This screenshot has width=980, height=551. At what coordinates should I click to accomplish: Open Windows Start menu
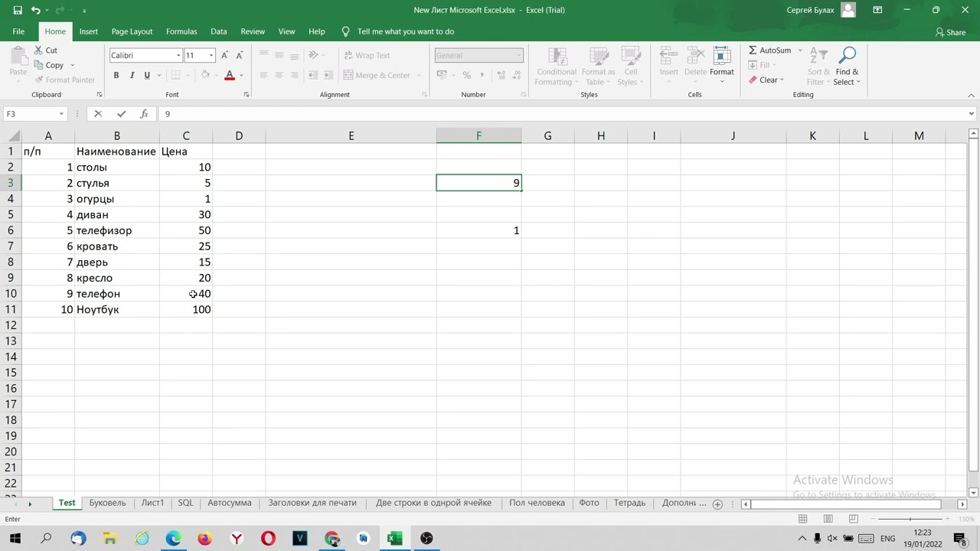[x=15, y=539]
